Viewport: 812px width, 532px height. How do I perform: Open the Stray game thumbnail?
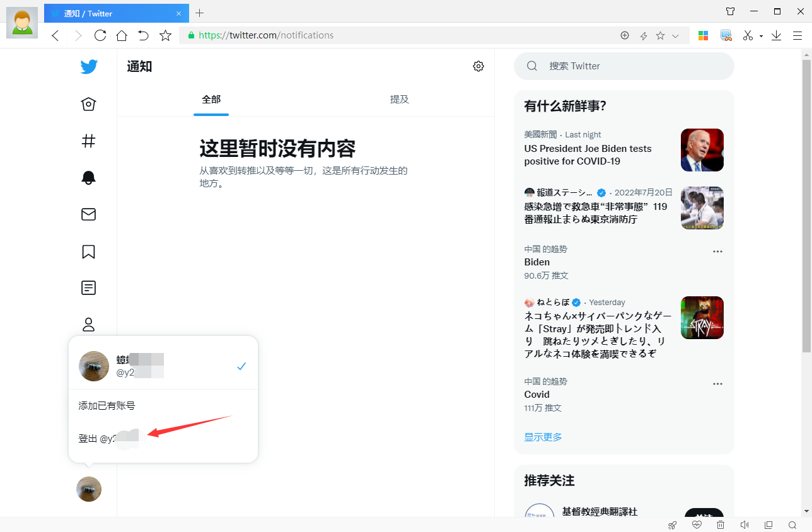point(702,318)
